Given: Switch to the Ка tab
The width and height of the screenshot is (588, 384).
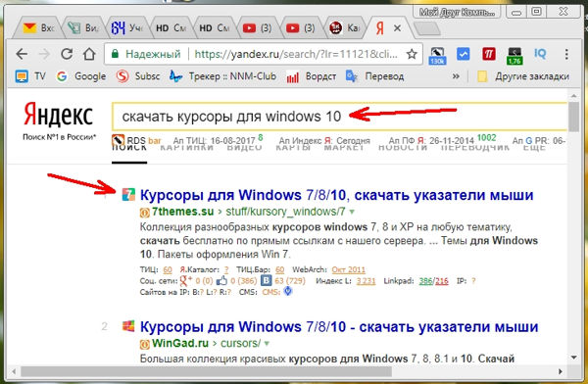Looking at the screenshot, I should pyautogui.click(x=344, y=28).
